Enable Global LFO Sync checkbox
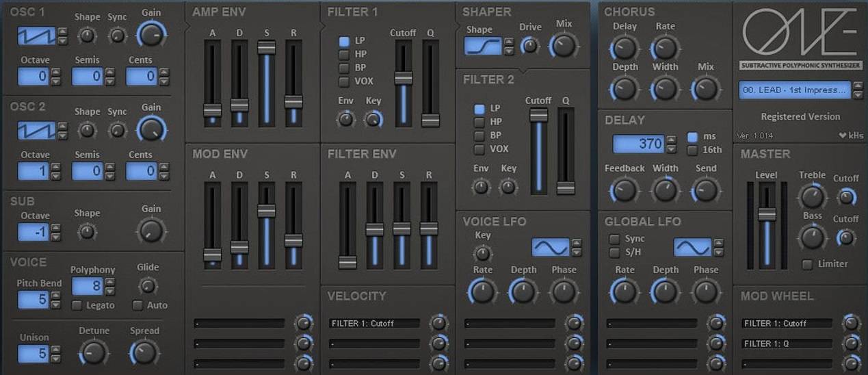Viewport: 868px width, 375px height. 614,239
